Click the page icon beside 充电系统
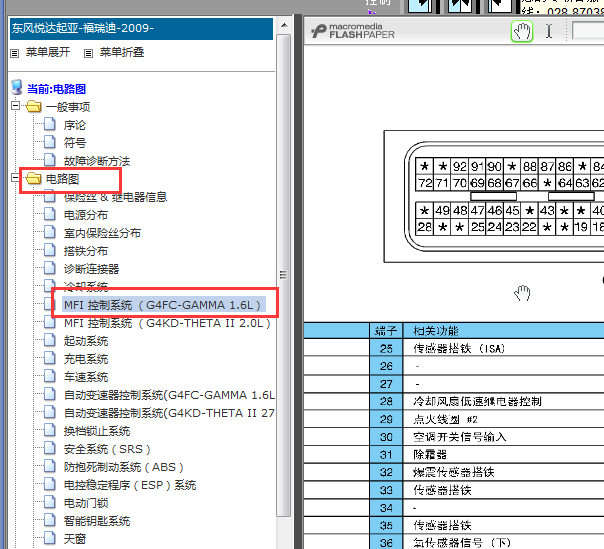 50,358
